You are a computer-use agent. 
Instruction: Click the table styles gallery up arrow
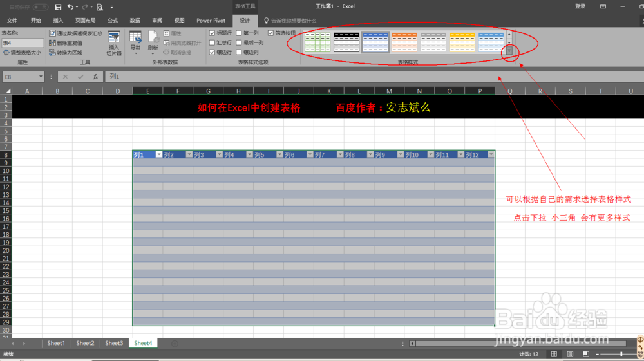(x=509, y=35)
